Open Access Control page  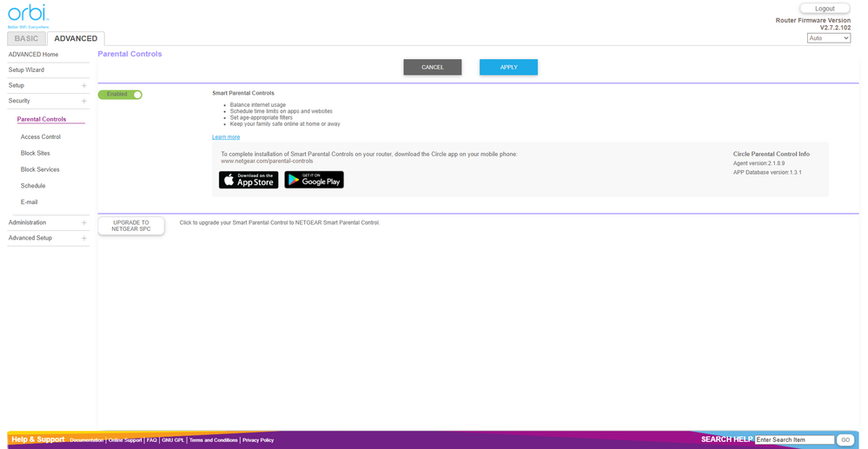tap(41, 136)
